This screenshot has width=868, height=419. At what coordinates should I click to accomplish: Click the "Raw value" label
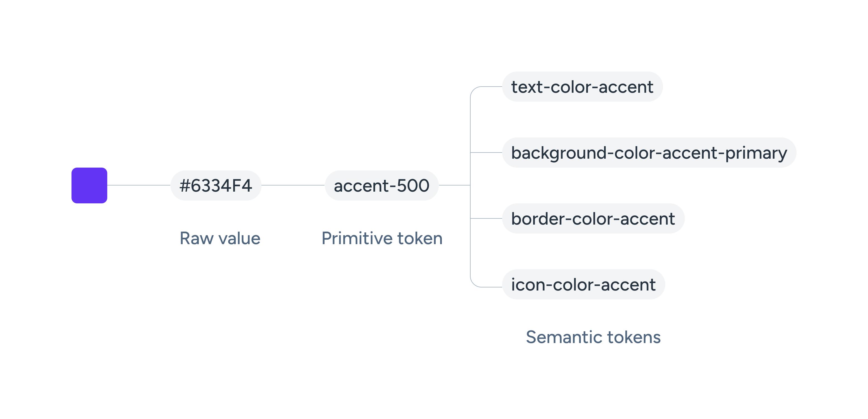click(220, 238)
